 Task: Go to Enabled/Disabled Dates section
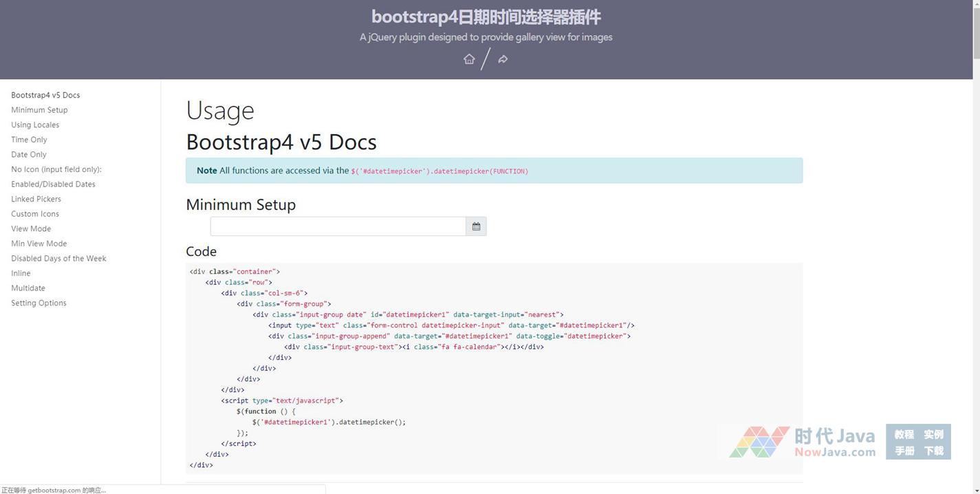point(53,184)
